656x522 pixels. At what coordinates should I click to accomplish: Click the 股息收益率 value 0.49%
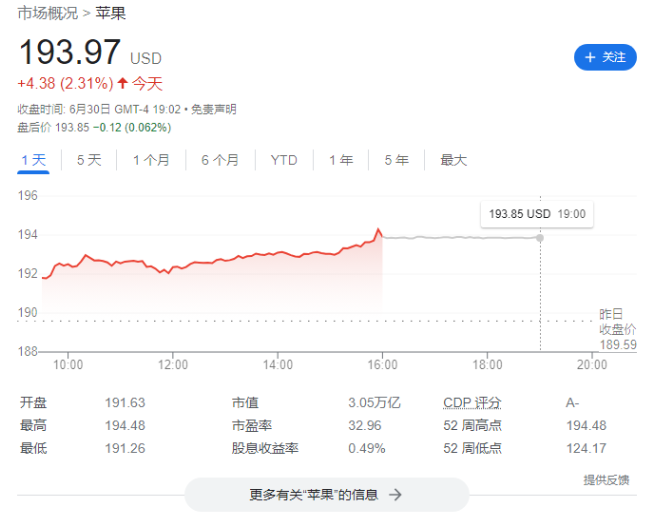(x=366, y=448)
